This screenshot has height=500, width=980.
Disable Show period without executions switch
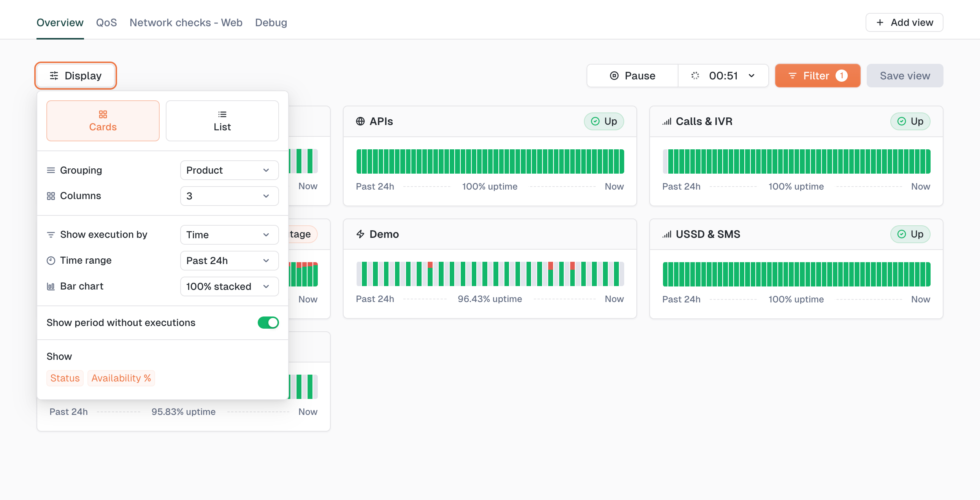[x=268, y=323]
